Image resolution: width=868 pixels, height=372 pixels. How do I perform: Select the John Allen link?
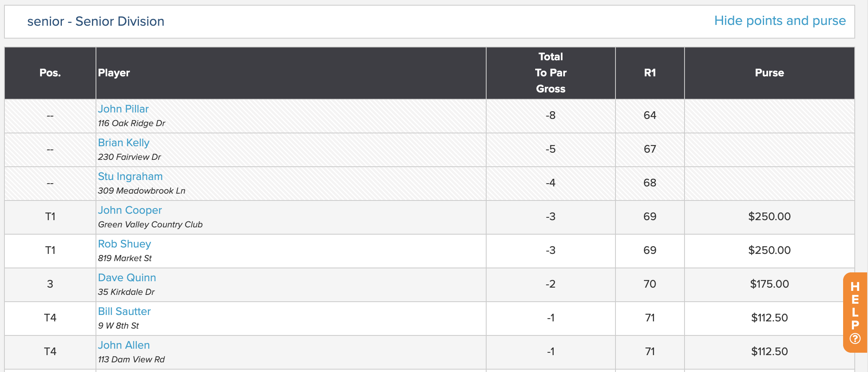click(x=124, y=345)
